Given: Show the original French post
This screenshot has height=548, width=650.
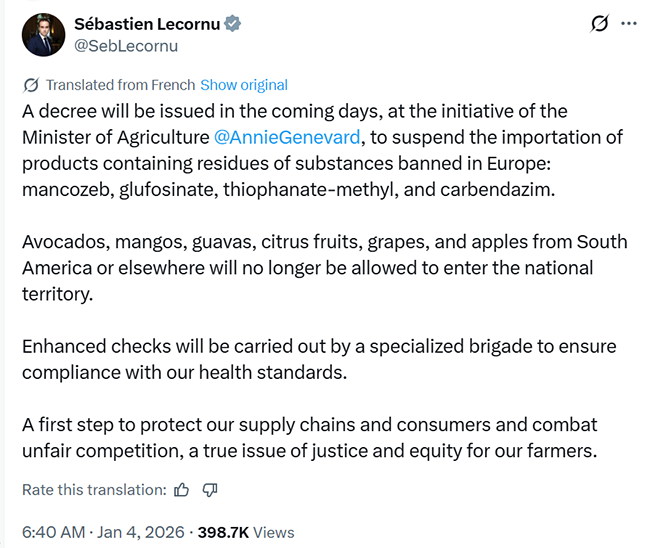Looking at the screenshot, I should coord(244,85).
